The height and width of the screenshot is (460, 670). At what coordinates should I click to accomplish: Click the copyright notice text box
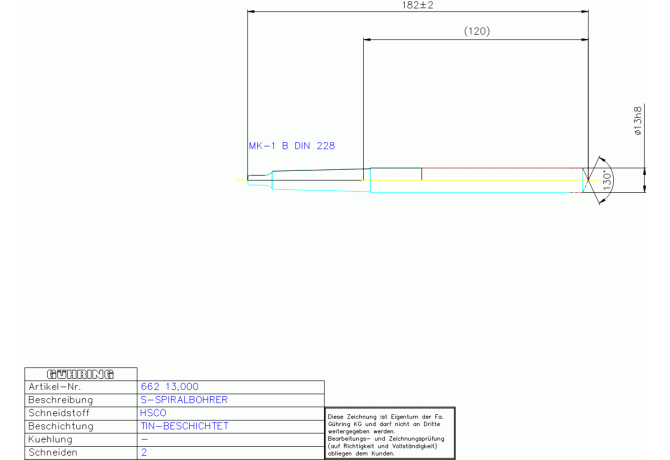(389, 433)
